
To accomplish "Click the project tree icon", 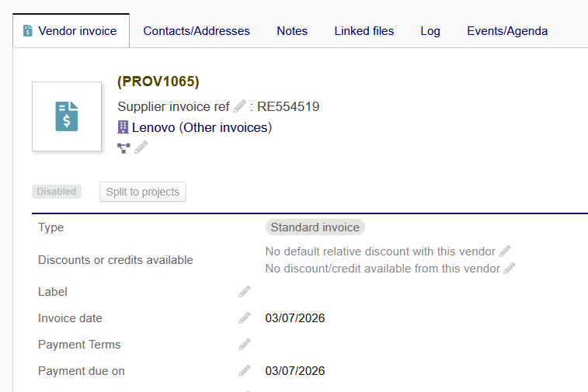I will [x=124, y=147].
